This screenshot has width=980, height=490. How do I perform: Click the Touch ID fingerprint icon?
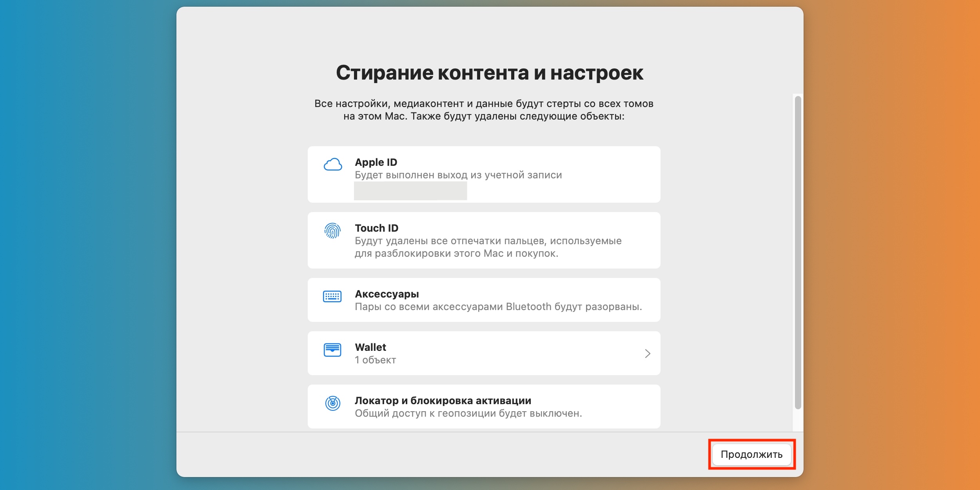332,230
